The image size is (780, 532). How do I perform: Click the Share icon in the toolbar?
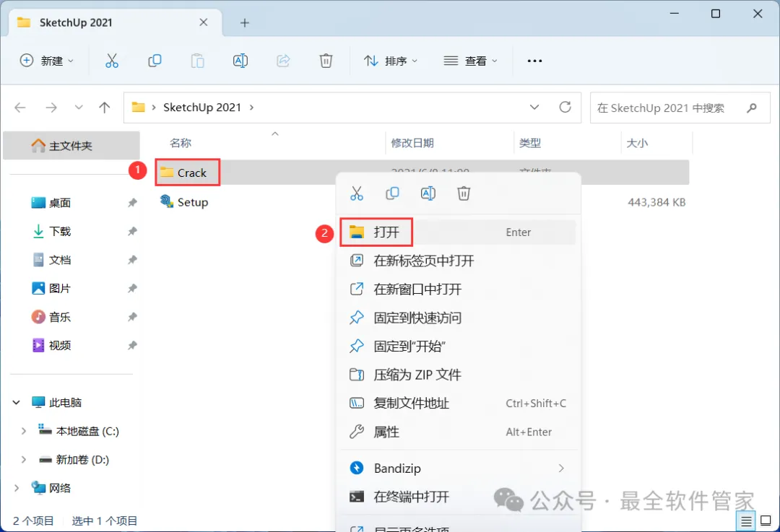click(x=283, y=61)
